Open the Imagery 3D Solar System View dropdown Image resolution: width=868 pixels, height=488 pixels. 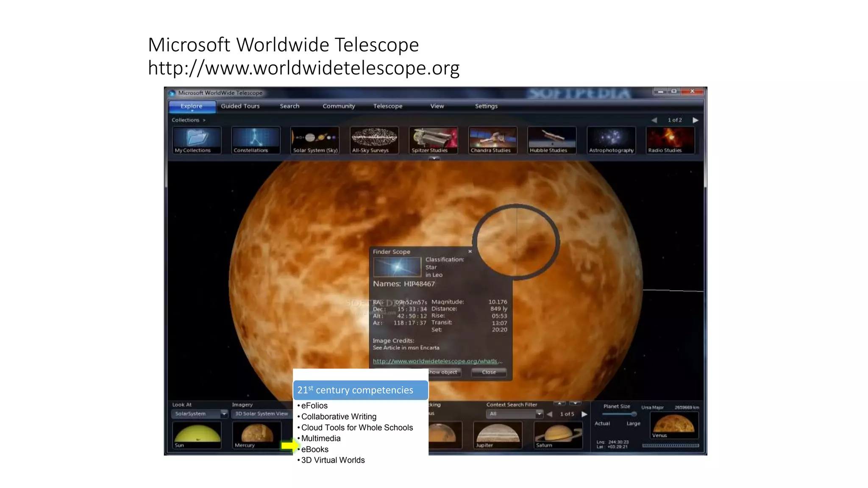(x=262, y=414)
